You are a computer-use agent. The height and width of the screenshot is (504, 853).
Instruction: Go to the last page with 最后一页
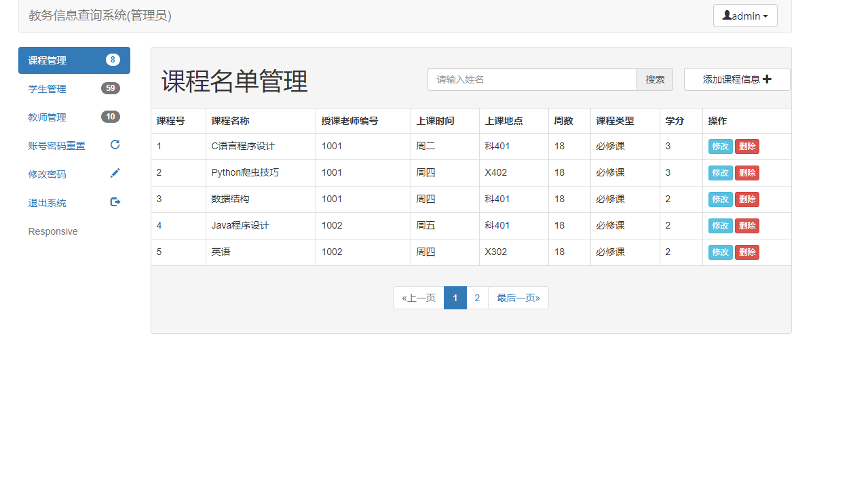[x=518, y=297]
